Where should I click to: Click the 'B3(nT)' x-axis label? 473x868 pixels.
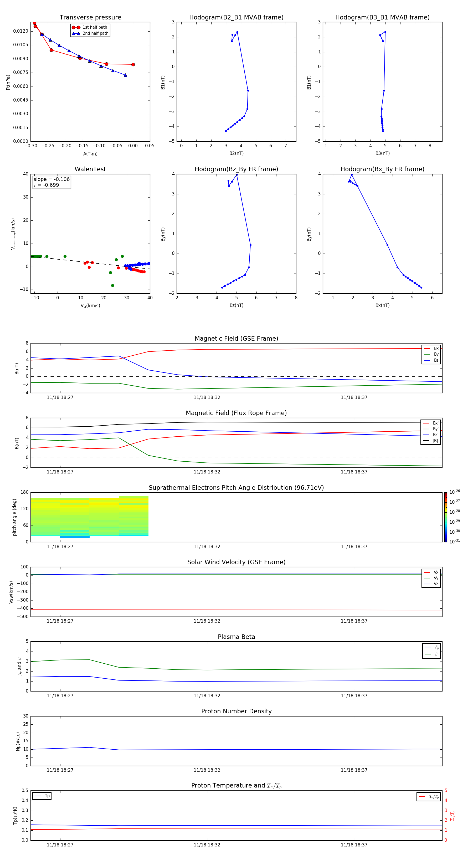coord(382,153)
